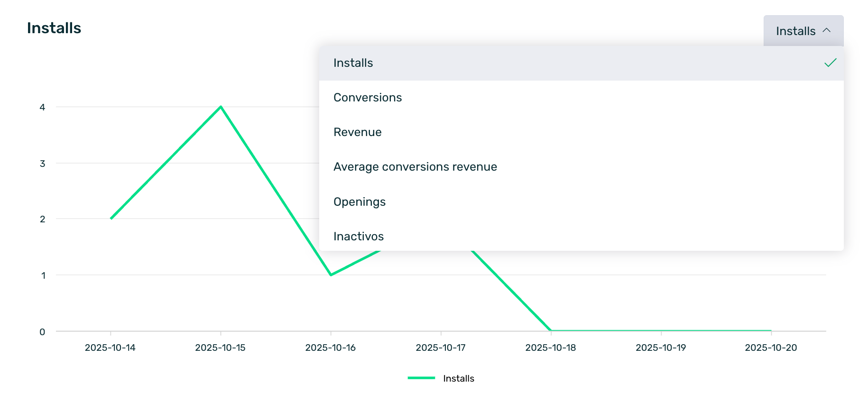Select Average conversions revenue option

[415, 167]
